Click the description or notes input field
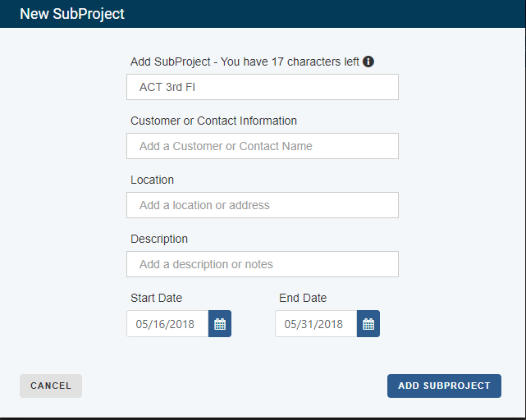Screen dimensions: 526x420 pyautogui.click(x=263, y=264)
